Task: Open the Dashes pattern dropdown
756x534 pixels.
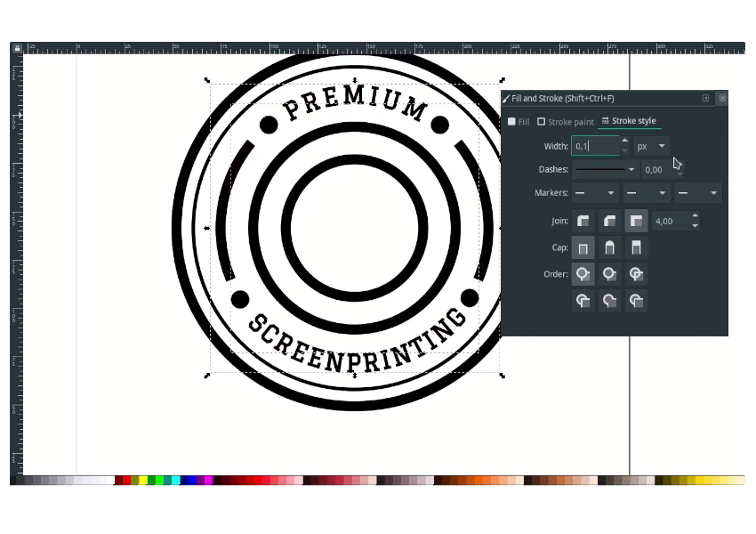Action: tap(605, 169)
